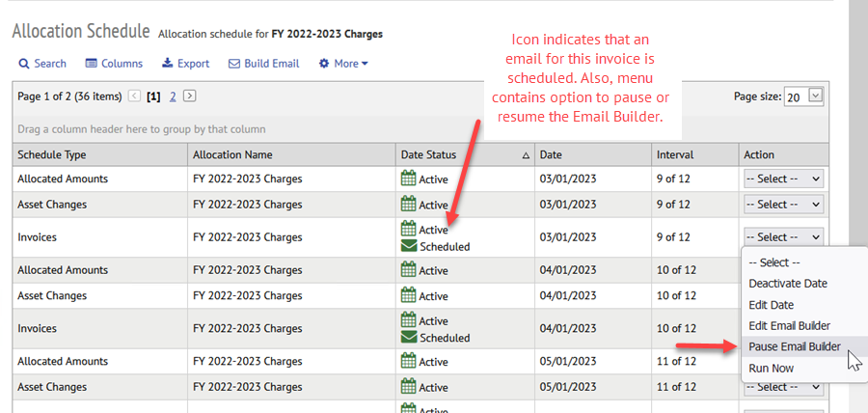Screen dimensions: 868x413
Task: Choose Pause Email Builder from the menu
Action: click(795, 347)
